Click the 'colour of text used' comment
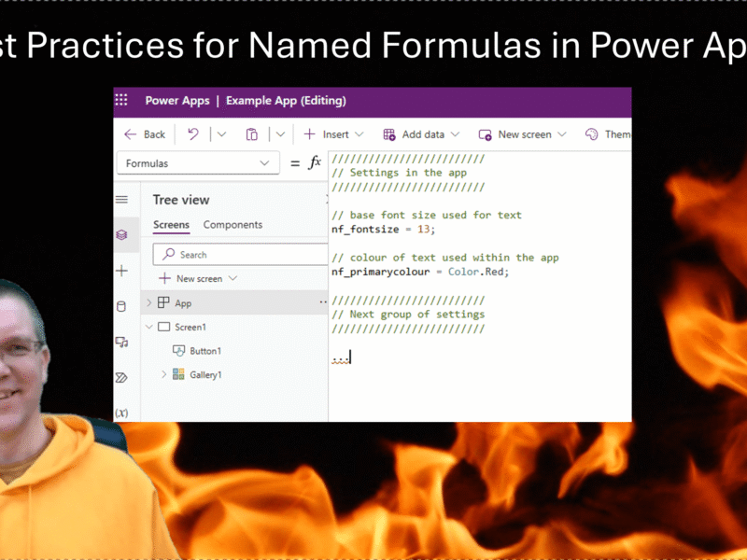The height and width of the screenshot is (560, 747). tap(445, 258)
